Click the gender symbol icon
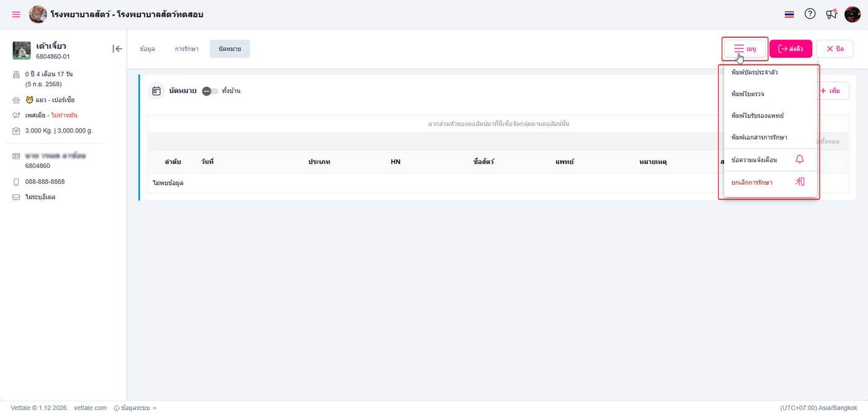The width and height of the screenshot is (868, 415). [16, 115]
